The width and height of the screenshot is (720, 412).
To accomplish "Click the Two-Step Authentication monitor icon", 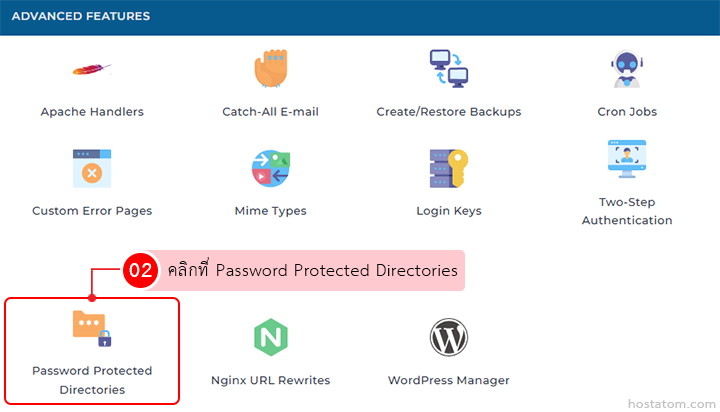I will (627, 160).
